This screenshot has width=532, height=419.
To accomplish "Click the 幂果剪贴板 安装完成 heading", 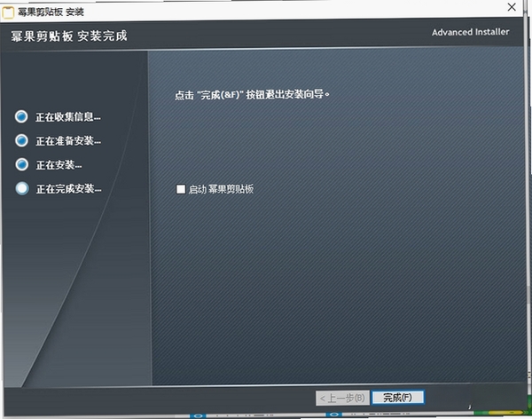I will [69, 36].
